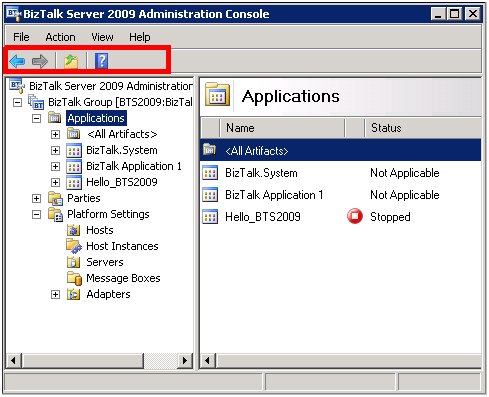Click the <All Artifacts> folder icon in the list

coord(209,150)
